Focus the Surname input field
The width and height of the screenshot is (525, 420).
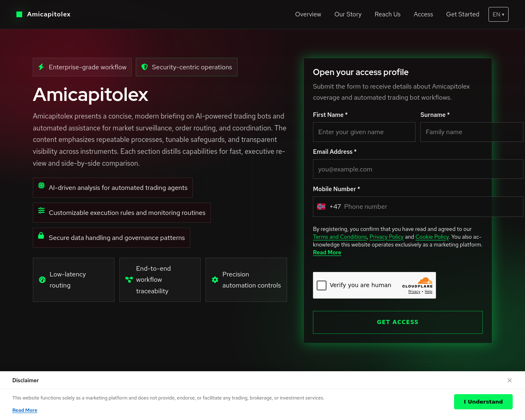click(472, 132)
